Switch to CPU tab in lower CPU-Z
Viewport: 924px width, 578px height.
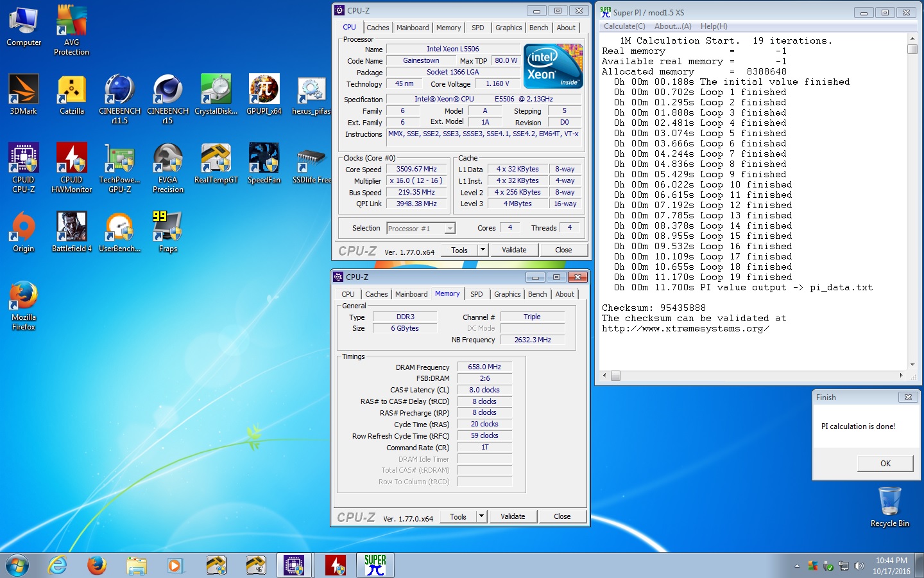348,294
